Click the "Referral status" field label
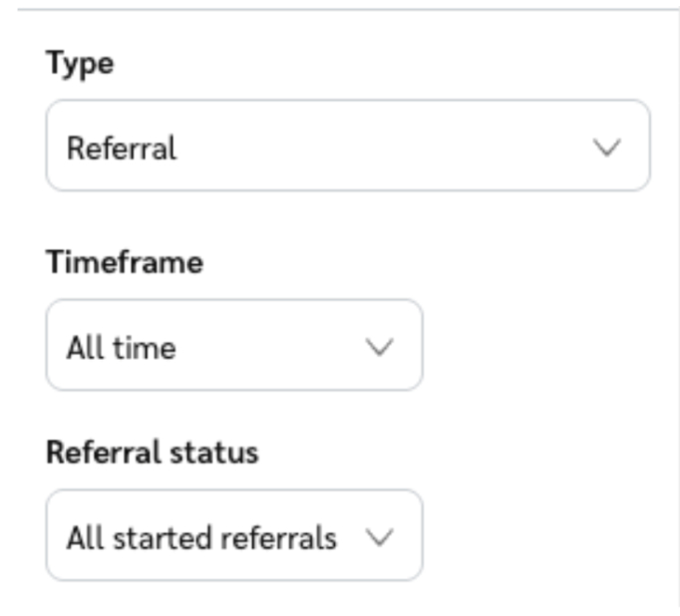 [x=152, y=452]
